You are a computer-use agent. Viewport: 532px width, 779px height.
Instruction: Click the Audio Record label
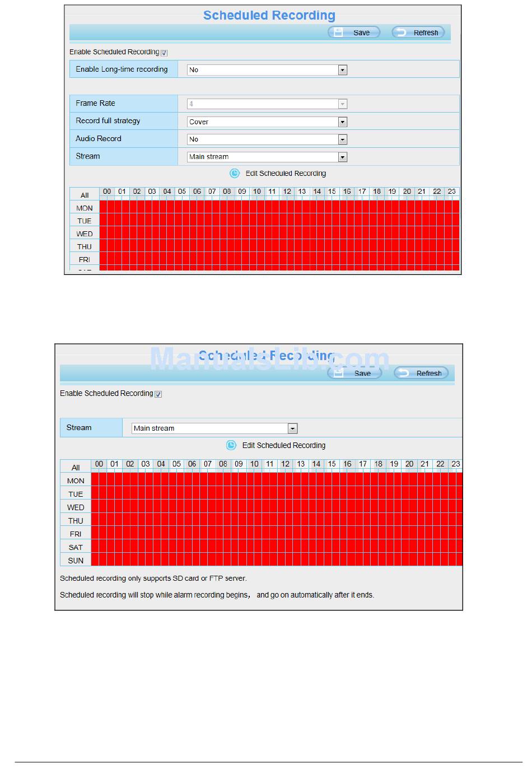tap(99, 138)
